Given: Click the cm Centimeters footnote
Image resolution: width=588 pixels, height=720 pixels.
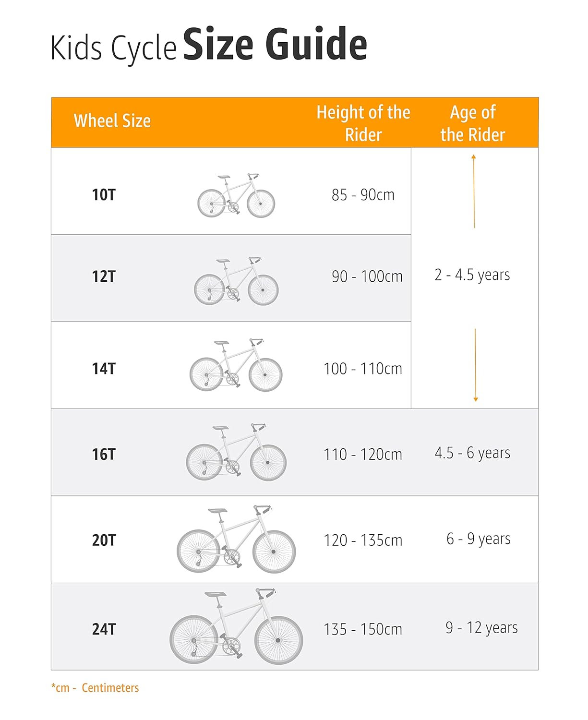Looking at the screenshot, I should [x=95, y=688].
